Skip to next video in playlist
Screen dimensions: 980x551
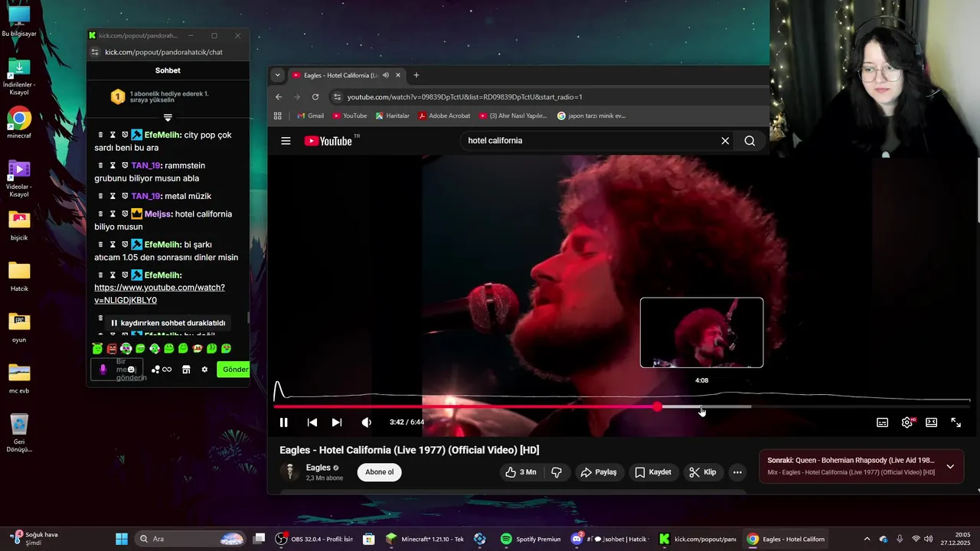[337, 422]
